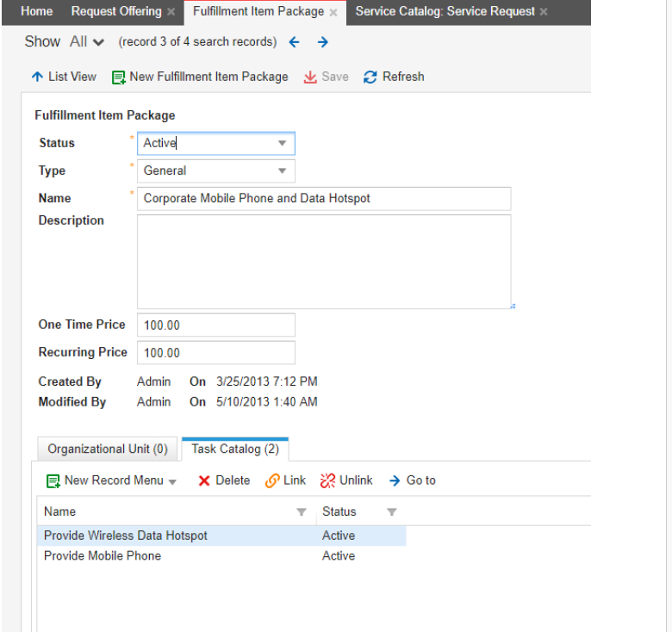The height and width of the screenshot is (632, 672).
Task: Click the List View button label
Action: click(72, 77)
